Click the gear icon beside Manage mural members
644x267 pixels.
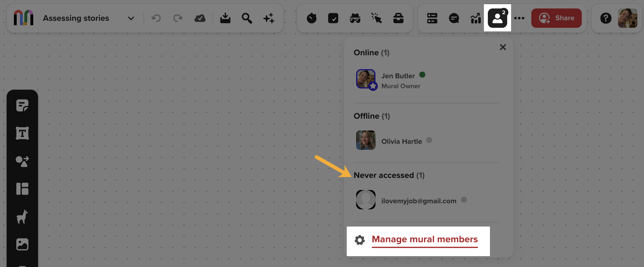(x=359, y=240)
